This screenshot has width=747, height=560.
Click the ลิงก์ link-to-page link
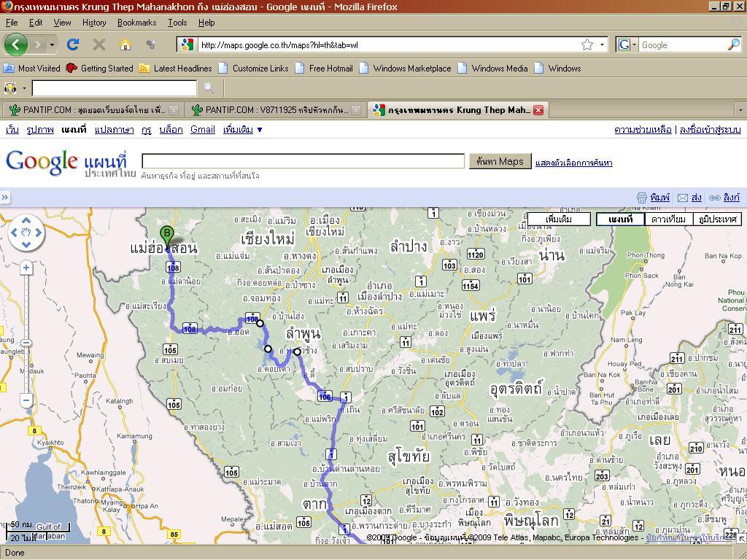731,197
